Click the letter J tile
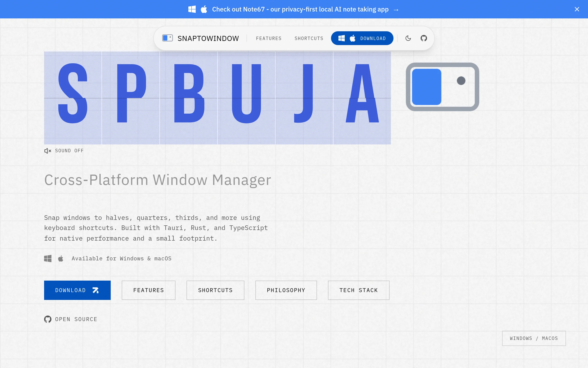Image resolution: width=588 pixels, height=368 pixels. (304, 98)
